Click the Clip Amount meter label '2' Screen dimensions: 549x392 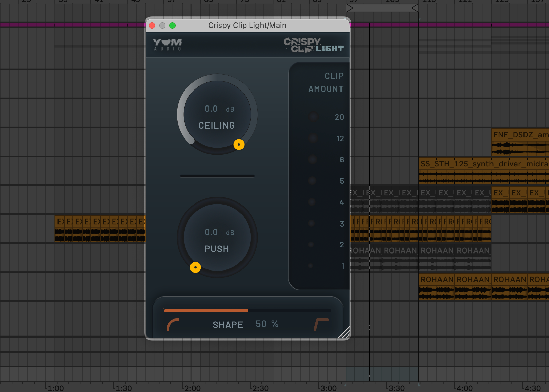tap(342, 245)
